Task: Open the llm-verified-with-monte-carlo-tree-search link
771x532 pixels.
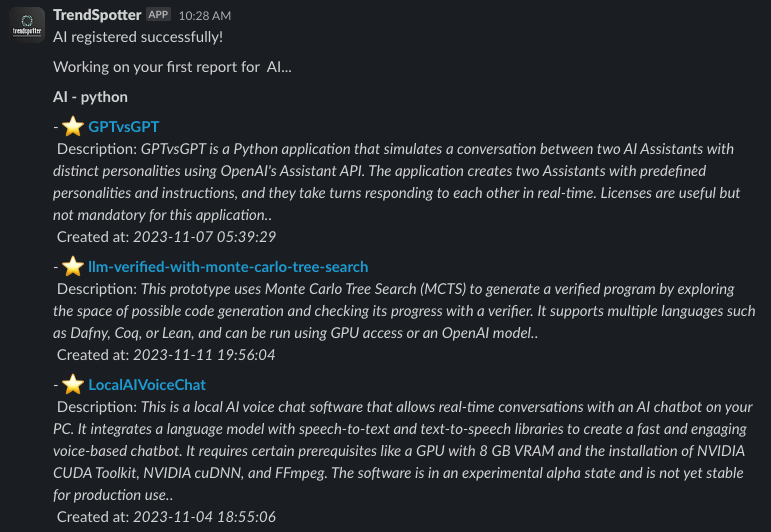Action: click(228, 267)
